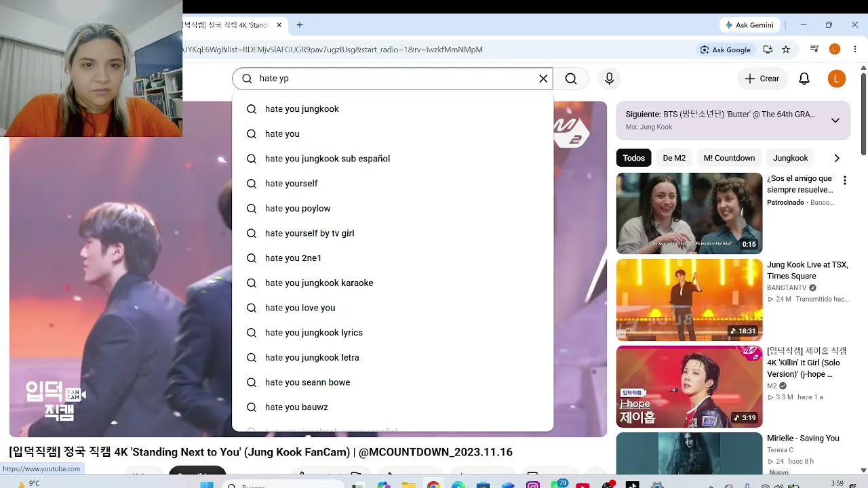Open Chrome media controls icon
Image resolution: width=868 pixels, height=488 pixels.
tap(814, 49)
